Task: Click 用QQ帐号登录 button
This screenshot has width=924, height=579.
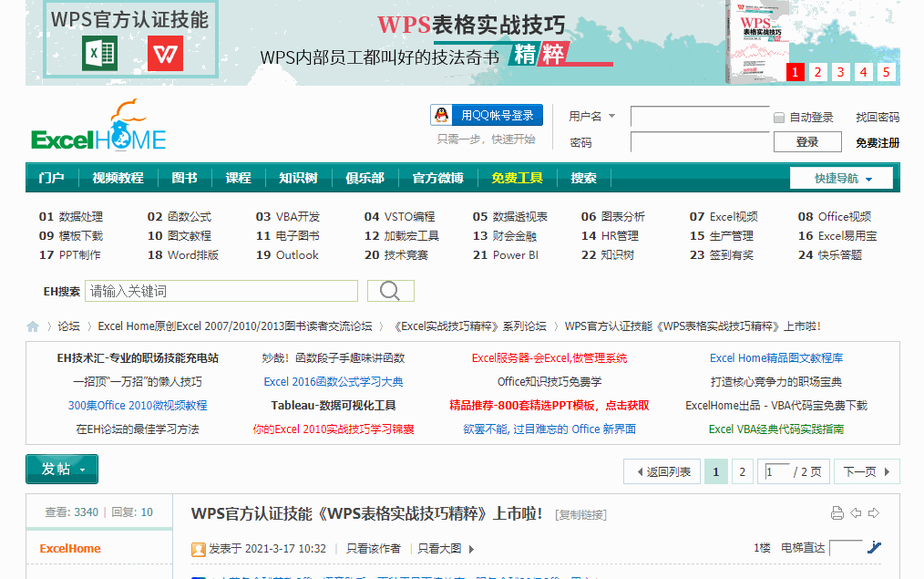Action: [x=487, y=115]
